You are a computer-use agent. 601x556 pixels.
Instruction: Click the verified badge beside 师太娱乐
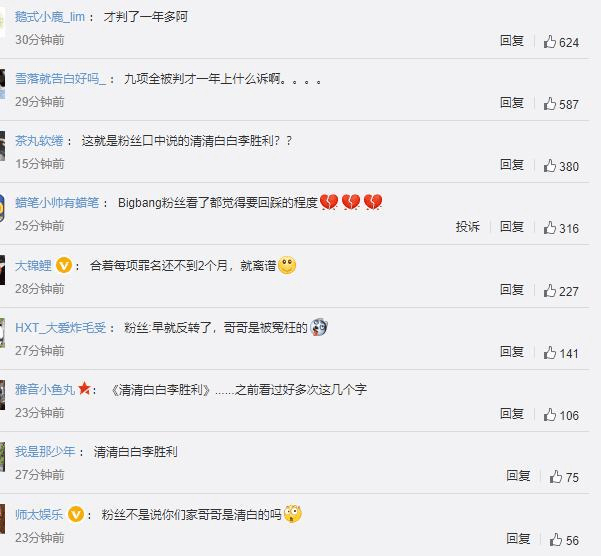coord(76,514)
